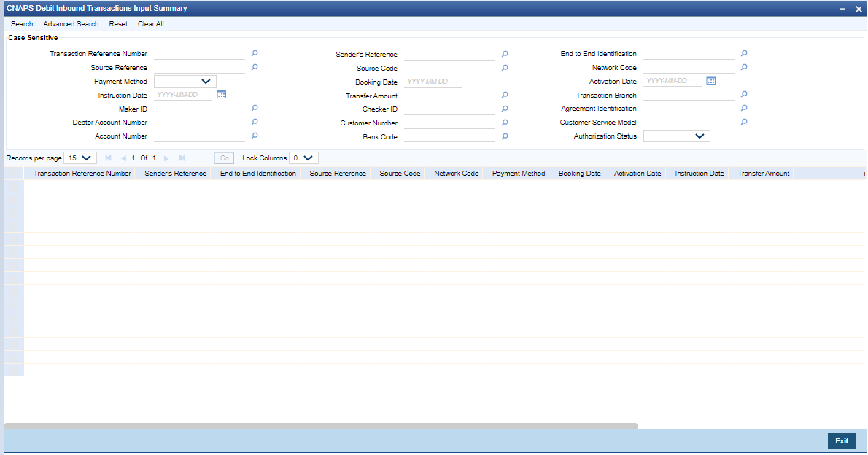Open lookup for Source Reference field

point(255,67)
